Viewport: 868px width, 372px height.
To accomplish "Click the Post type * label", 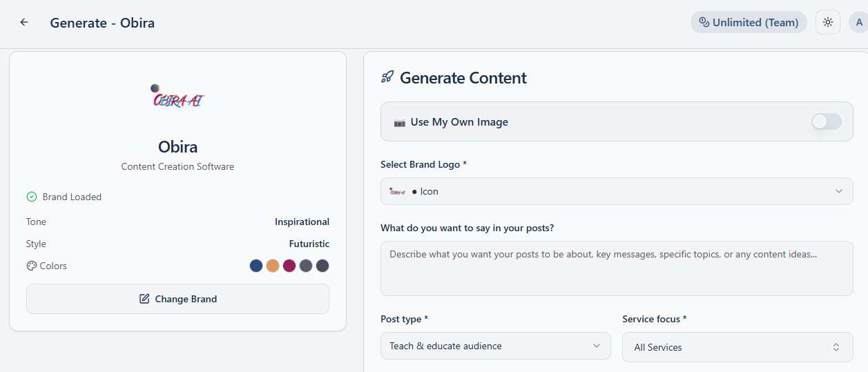I will click(x=404, y=319).
